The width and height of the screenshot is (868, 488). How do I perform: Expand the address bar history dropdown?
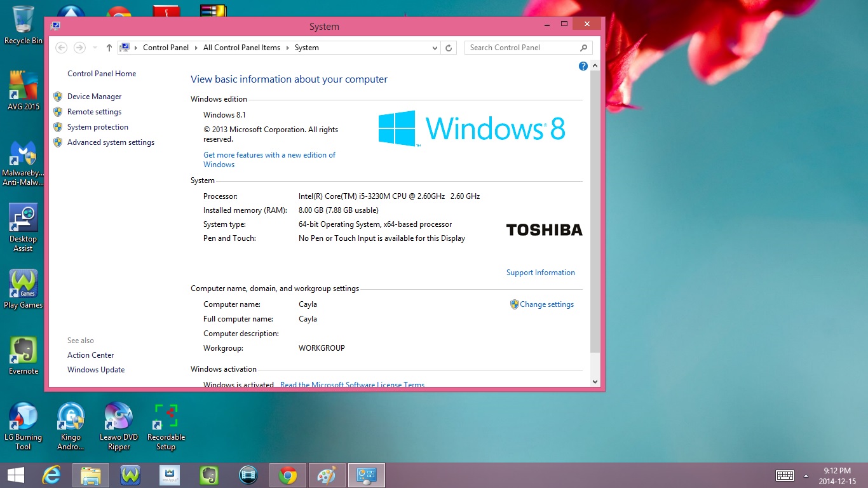point(435,48)
